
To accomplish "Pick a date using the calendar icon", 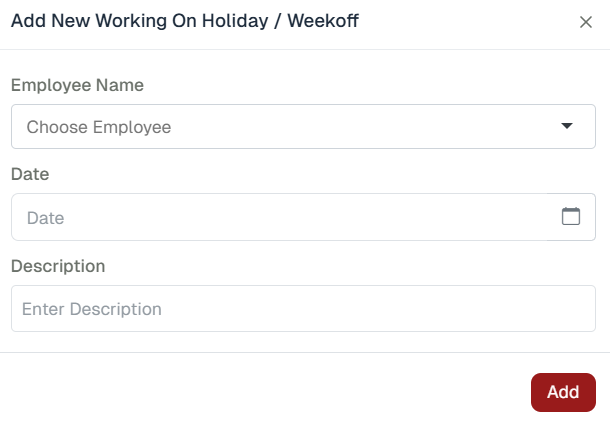I will (x=571, y=216).
